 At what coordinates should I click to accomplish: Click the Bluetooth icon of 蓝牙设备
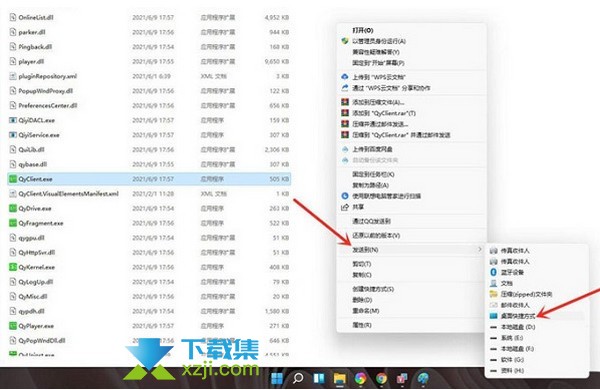pos(494,272)
